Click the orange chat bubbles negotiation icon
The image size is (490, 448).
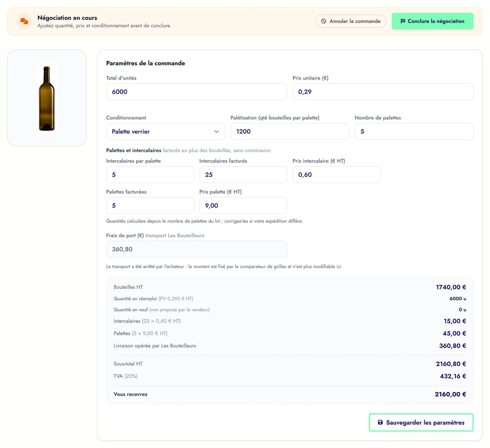point(24,21)
